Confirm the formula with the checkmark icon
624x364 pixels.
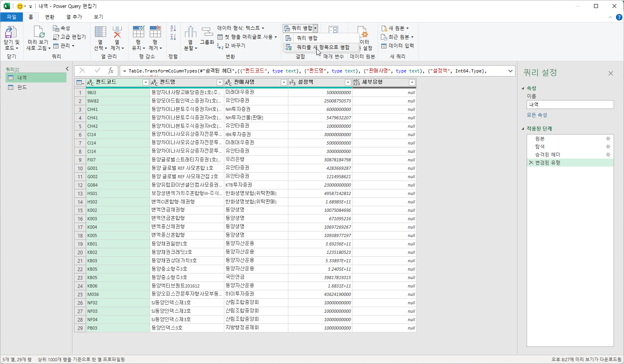pos(97,71)
